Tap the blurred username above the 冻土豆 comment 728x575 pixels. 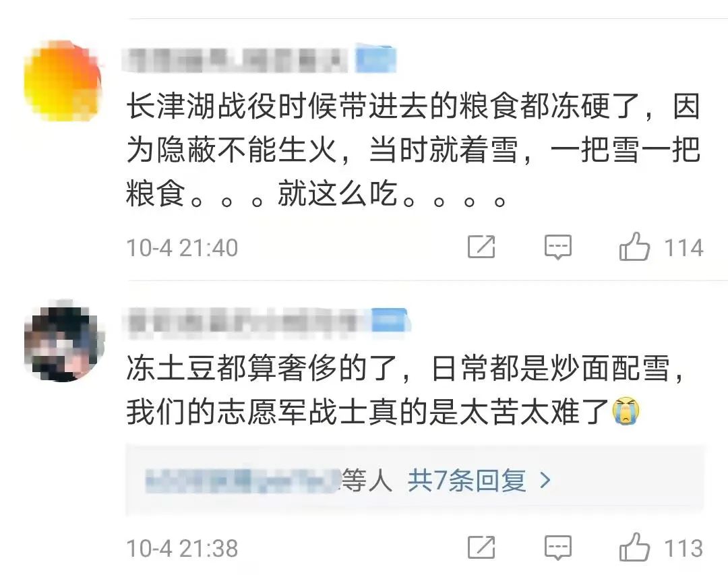click(246, 320)
